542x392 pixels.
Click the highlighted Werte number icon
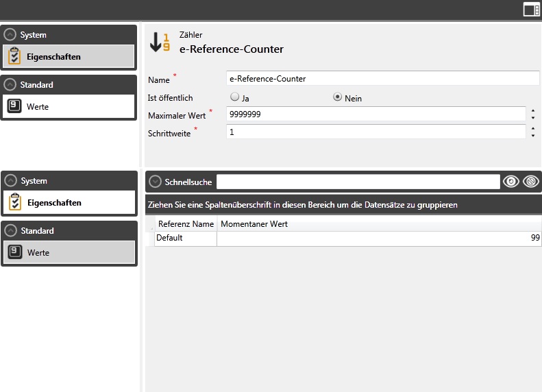(x=15, y=253)
